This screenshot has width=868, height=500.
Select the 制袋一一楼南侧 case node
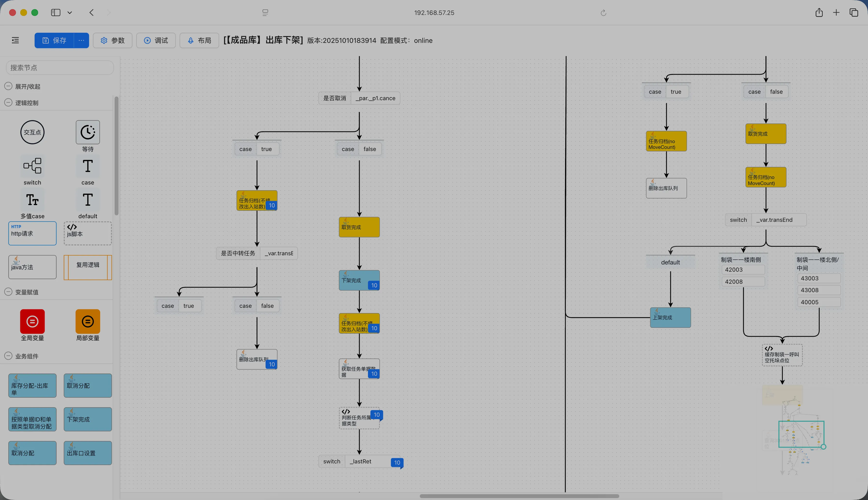(743, 270)
